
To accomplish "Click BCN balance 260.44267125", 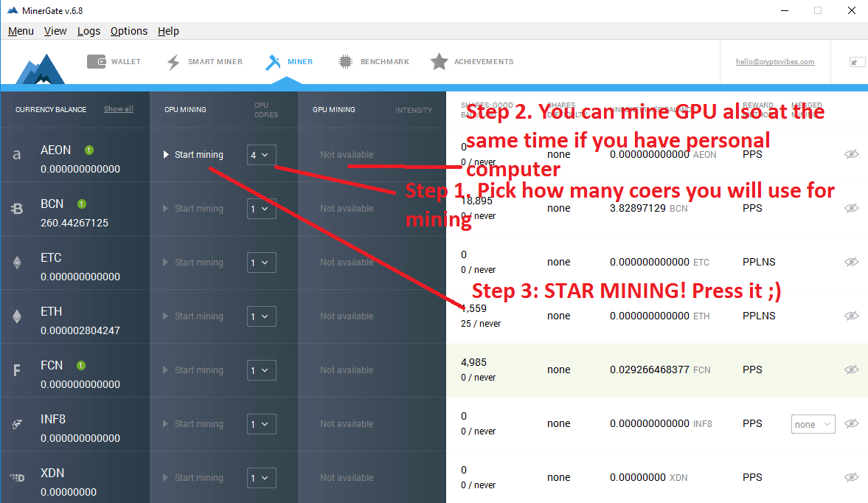I will [74, 223].
